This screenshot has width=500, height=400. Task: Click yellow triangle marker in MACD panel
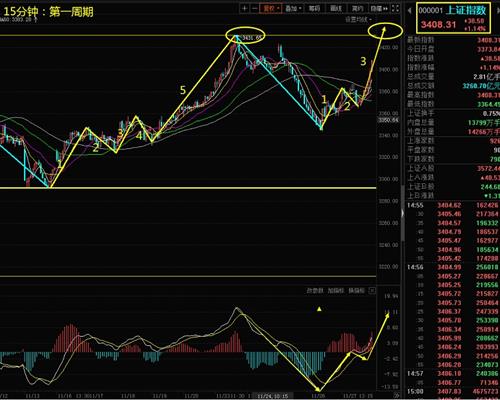coord(319,309)
